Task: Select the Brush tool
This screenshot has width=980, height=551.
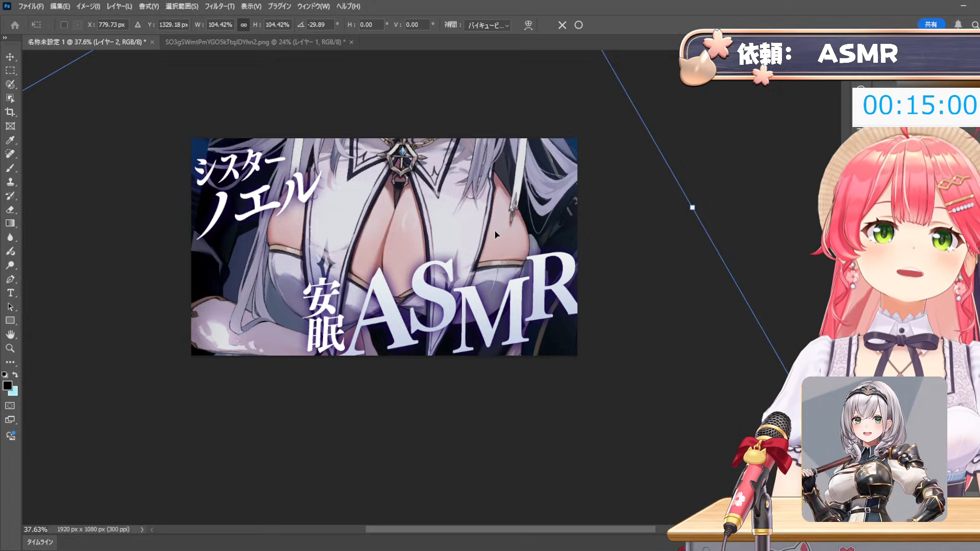Action: click(x=10, y=168)
